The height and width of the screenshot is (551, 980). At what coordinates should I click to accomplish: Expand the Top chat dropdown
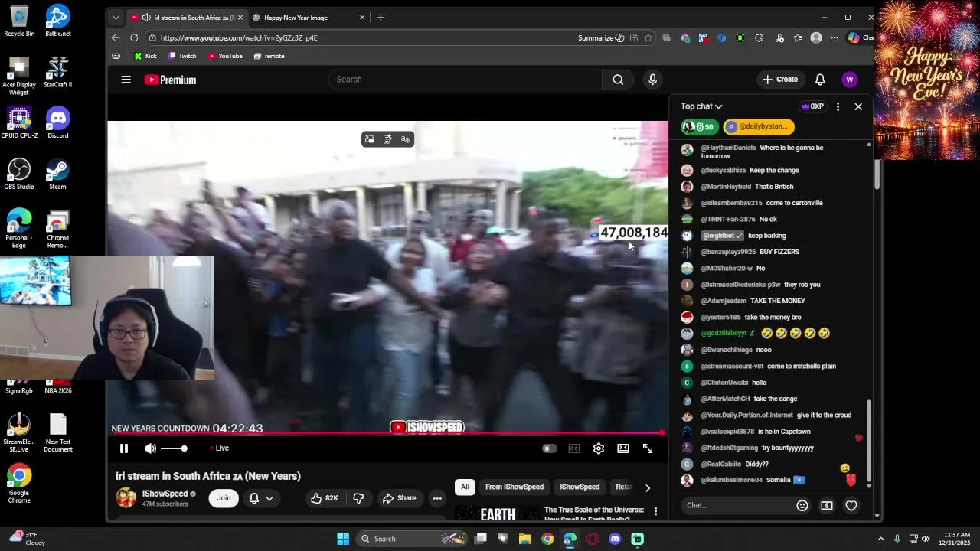point(701,106)
